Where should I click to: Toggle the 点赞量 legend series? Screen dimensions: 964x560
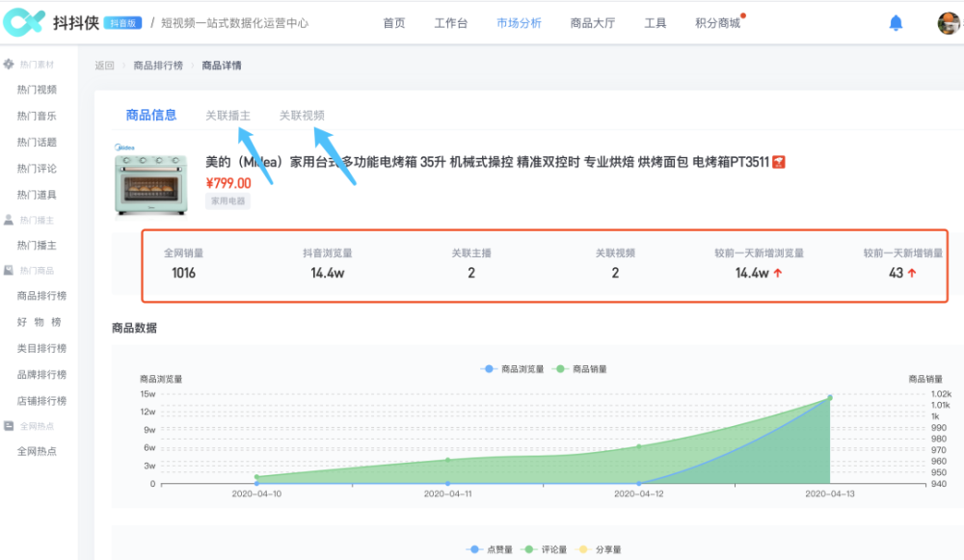[490, 549]
